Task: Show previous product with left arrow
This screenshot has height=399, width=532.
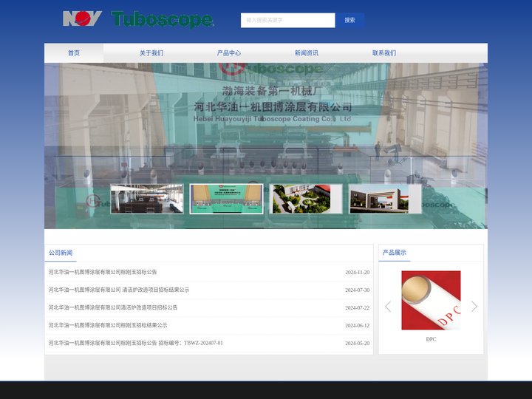Action: pos(388,307)
